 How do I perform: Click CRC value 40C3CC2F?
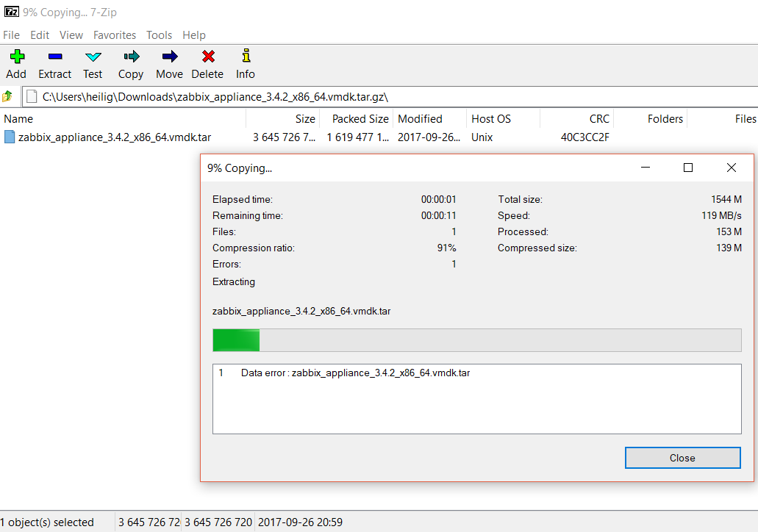tap(585, 137)
